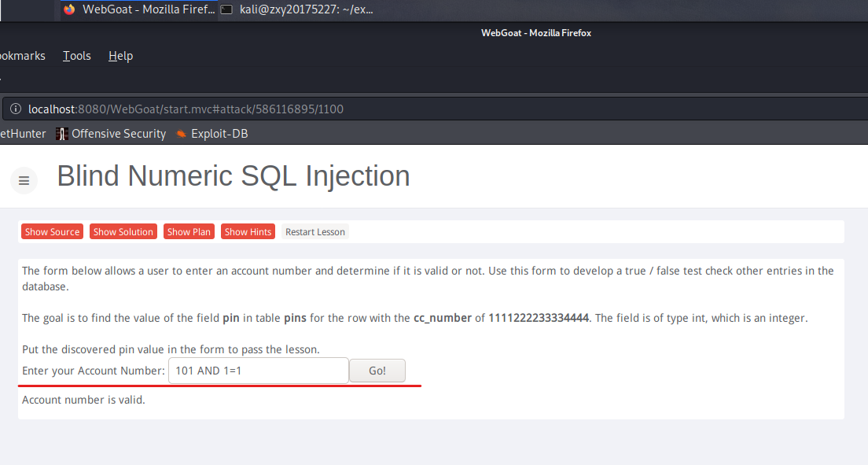This screenshot has width=868, height=465.
Task: Open the Exploit-DB bookmark
Action: click(x=212, y=134)
